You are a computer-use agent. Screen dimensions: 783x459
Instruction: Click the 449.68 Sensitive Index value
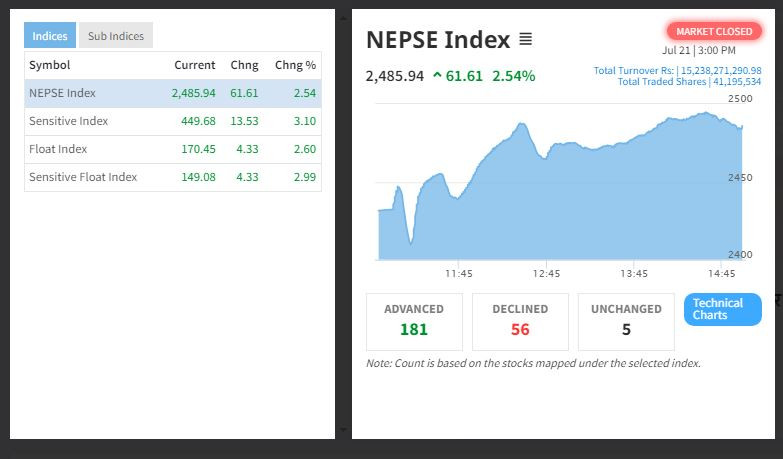[198, 121]
